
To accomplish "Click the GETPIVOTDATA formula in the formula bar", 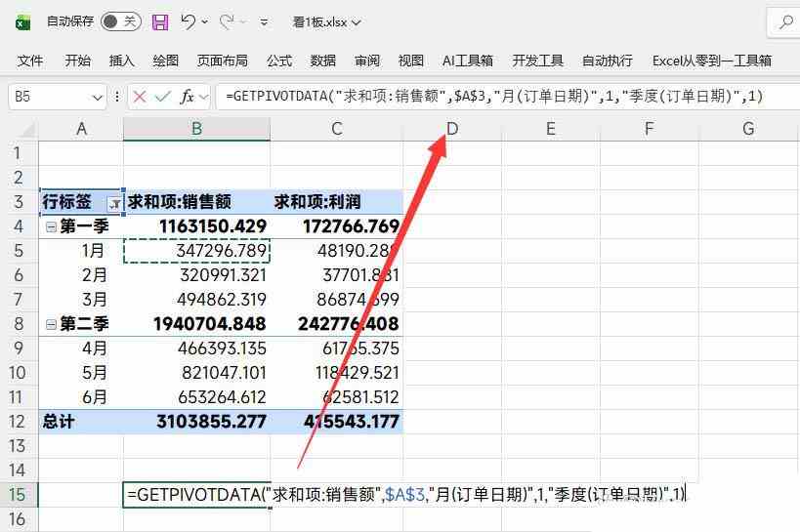I will (494, 96).
